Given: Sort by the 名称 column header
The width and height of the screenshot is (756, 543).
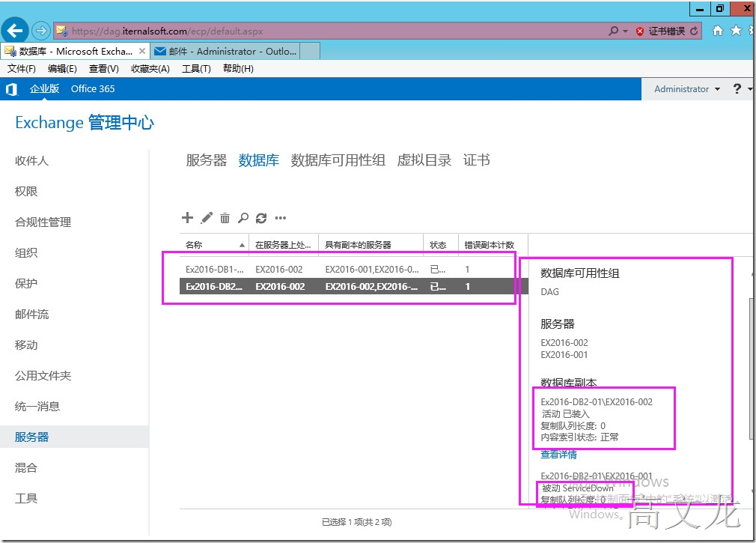Looking at the screenshot, I should 214,245.
